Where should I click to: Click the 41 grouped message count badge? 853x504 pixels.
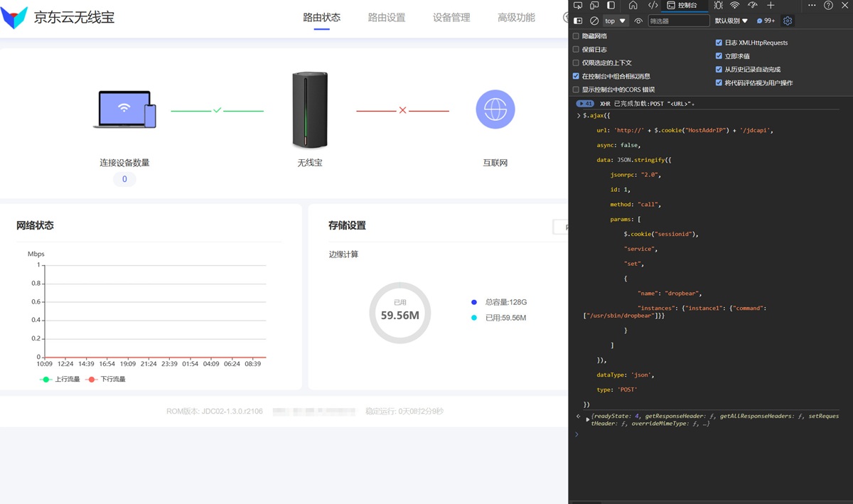point(585,104)
